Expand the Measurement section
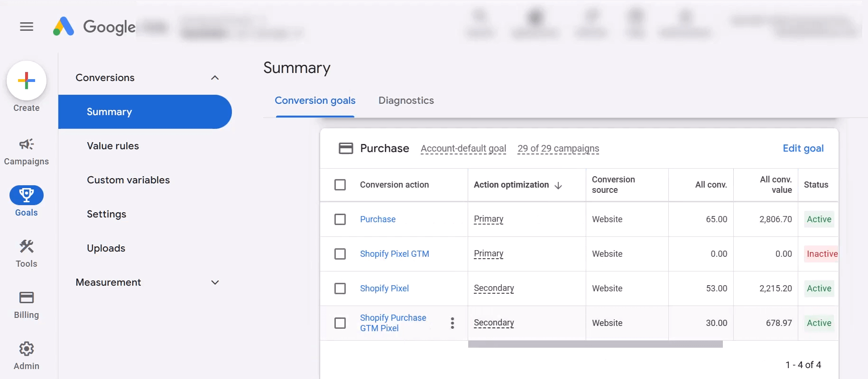 (215, 282)
